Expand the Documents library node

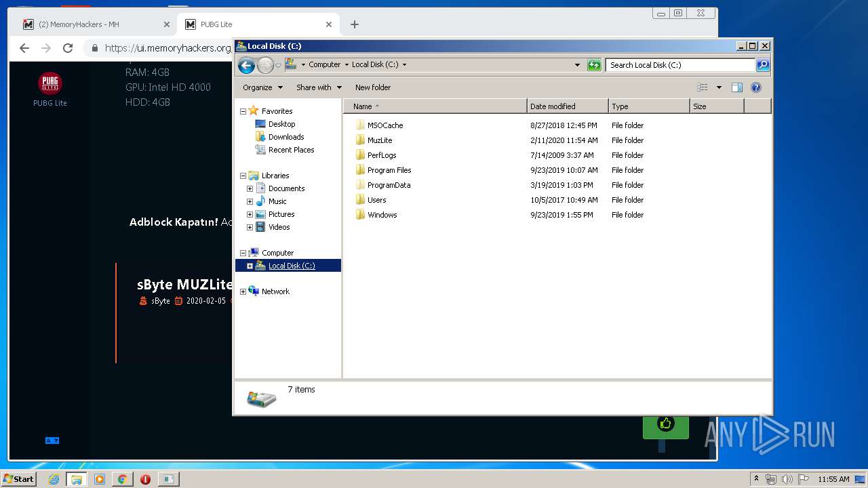click(x=250, y=188)
